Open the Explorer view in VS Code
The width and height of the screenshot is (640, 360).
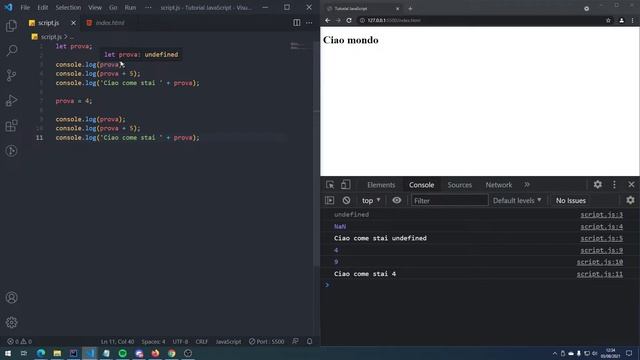point(11,26)
